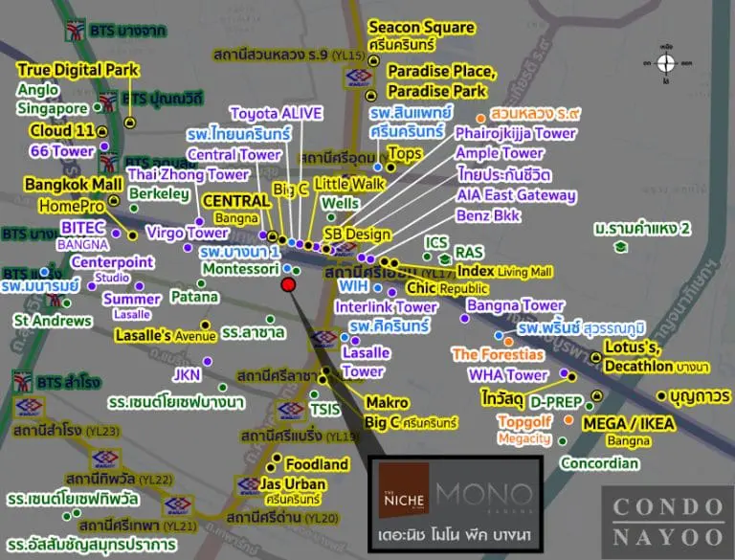Click the Lotus's Decathlon shopping marker
Image resolution: width=735 pixels, height=560 pixels.
[595, 358]
